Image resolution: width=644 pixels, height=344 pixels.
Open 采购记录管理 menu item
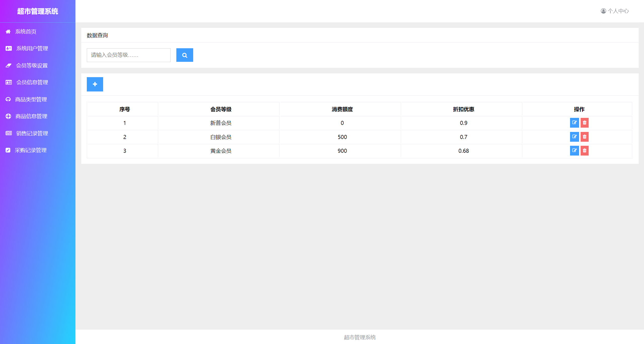click(x=30, y=150)
